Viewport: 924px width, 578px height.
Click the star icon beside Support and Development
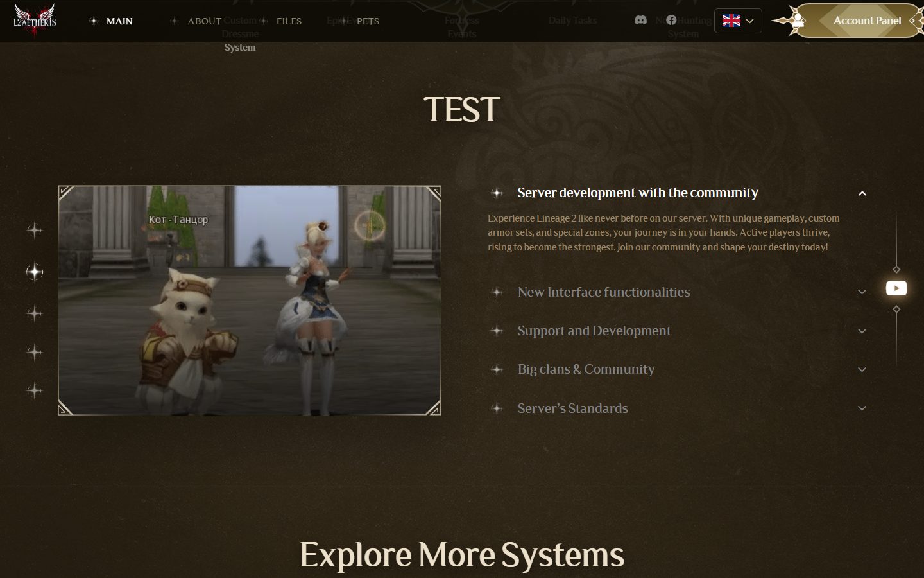[x=497, y=331]
